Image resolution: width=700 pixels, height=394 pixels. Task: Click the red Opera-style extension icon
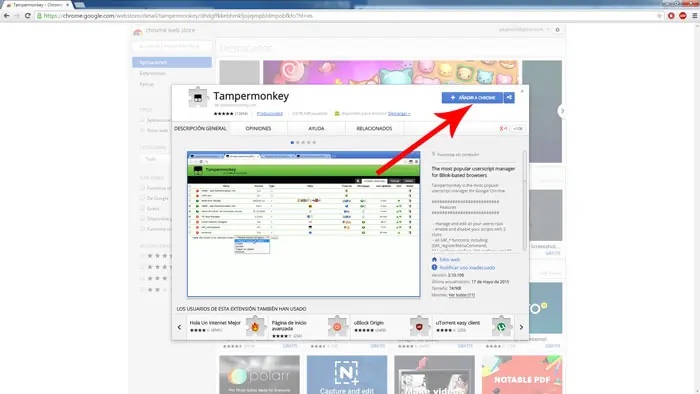point(671,16)
